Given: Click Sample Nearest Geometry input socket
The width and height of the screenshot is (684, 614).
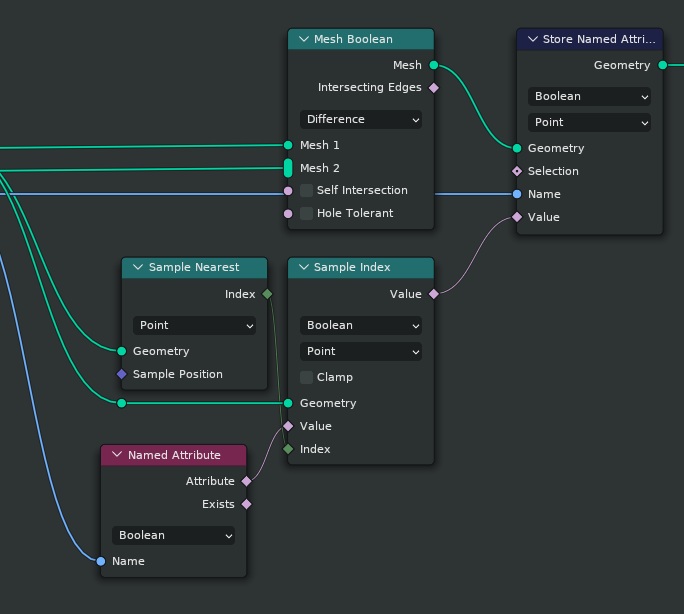Looking at the screenshot, I should [x=122, y=351].
